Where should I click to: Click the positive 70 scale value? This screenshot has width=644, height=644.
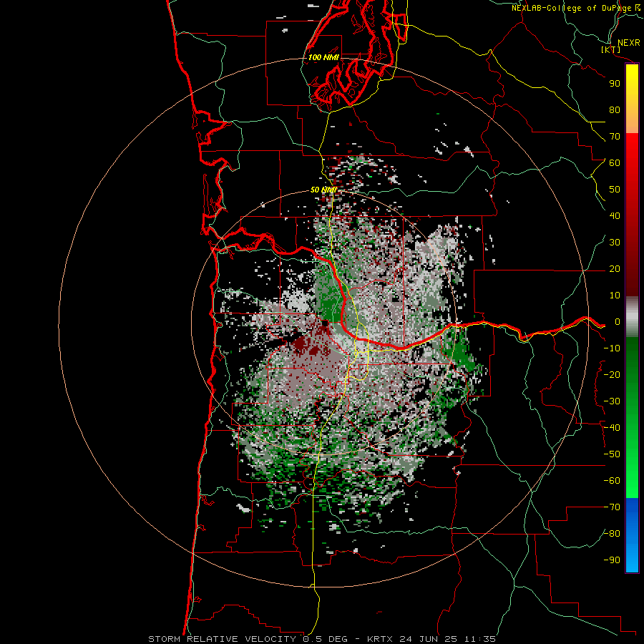(x=615, y=137)
